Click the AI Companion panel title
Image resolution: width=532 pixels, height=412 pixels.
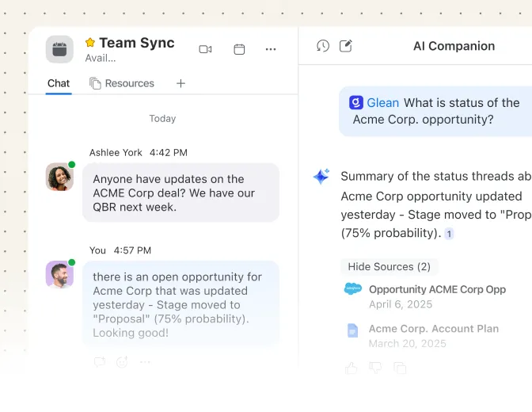tap(454, 46)
